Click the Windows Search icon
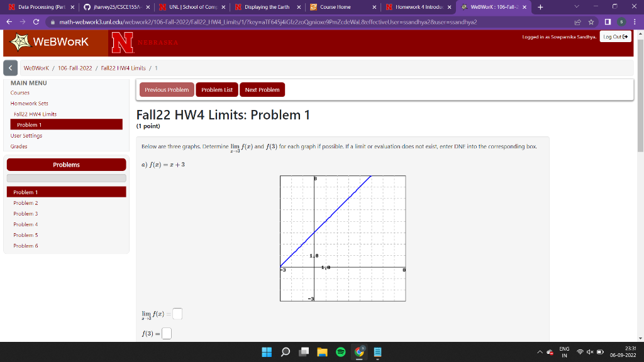 (284, 352)
